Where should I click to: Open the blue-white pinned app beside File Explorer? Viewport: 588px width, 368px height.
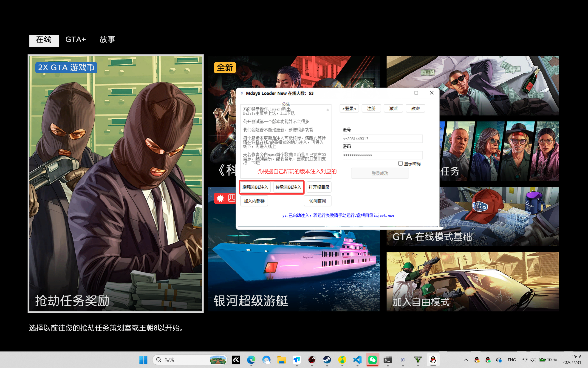[297, 360]
